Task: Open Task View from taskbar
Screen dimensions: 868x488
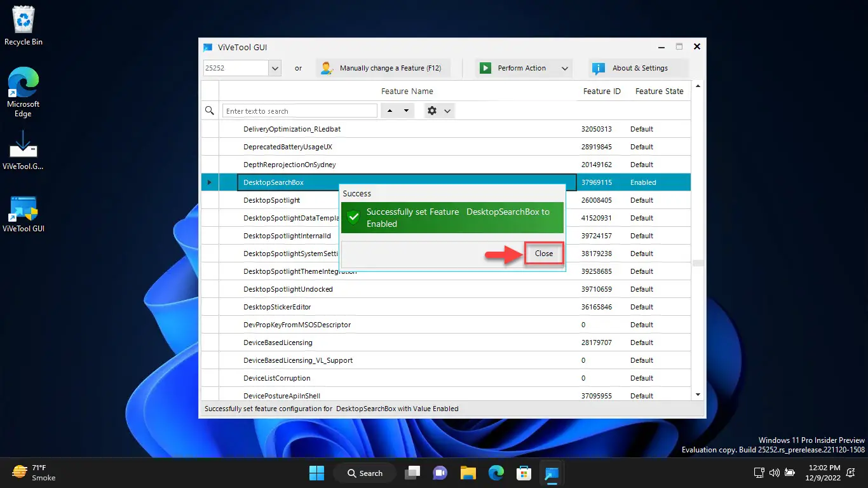Action: (x=413, y=473)
